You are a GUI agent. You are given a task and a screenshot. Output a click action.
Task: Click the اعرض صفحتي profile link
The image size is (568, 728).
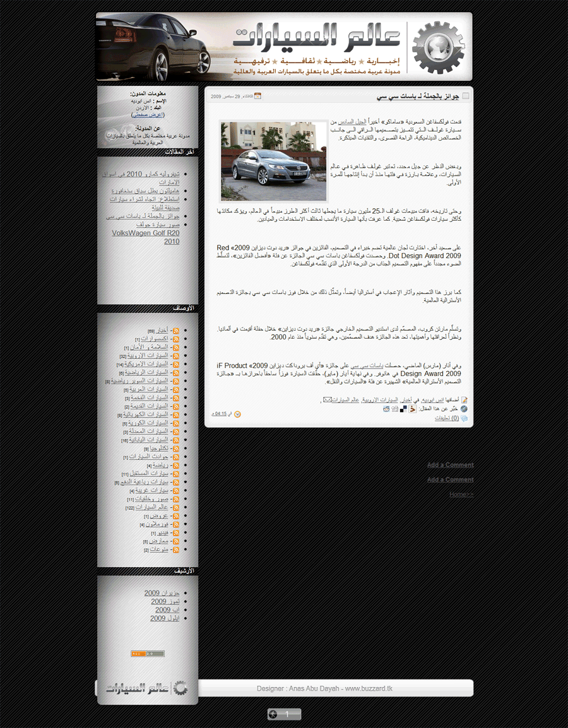tap(148, 114)
